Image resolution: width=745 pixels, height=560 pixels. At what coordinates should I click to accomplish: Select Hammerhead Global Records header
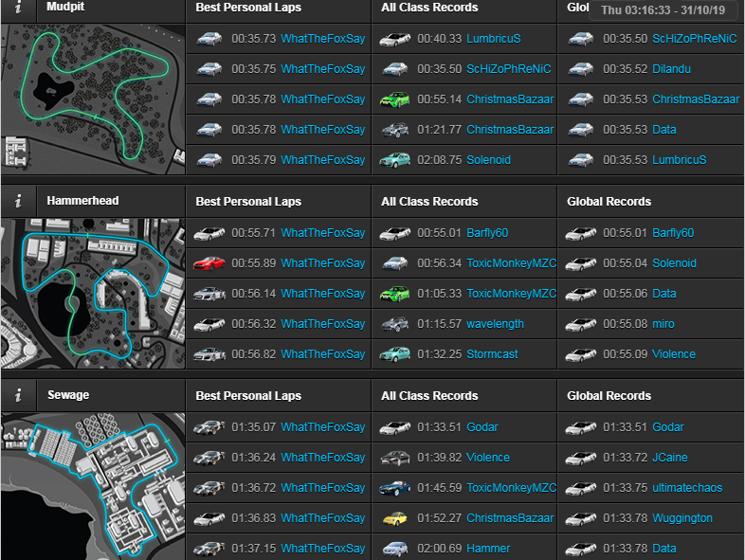(609, 202)
